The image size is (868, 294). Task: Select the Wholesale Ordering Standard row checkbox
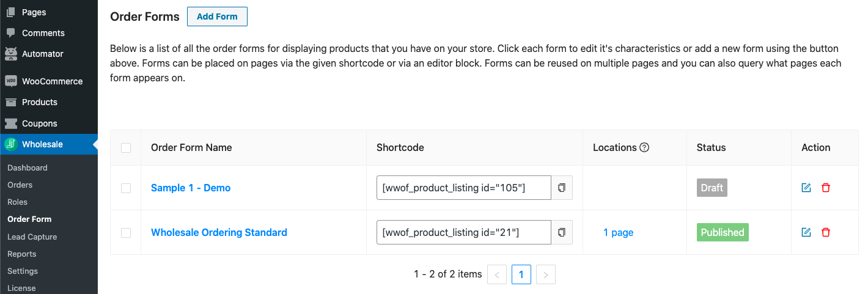click(126, 233)
